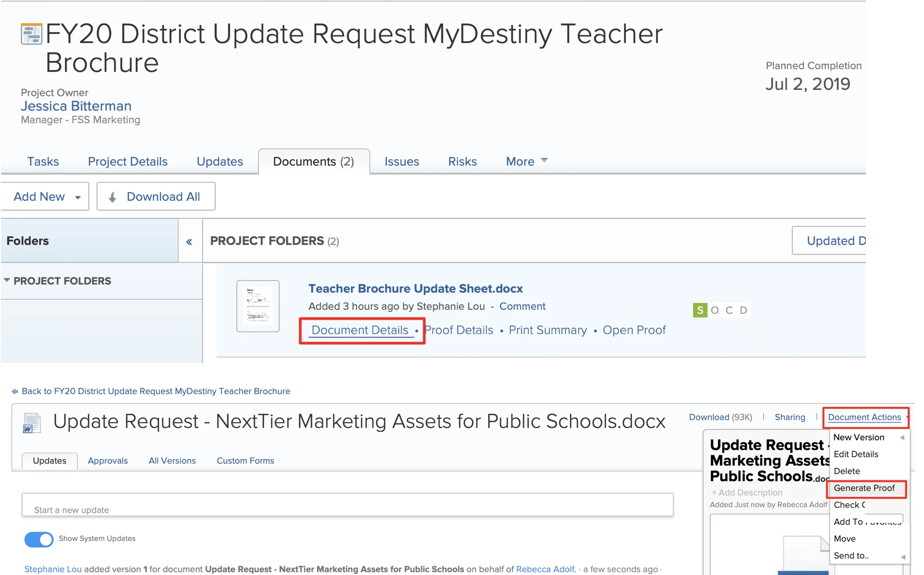Expand the Send to submenu arrow
The image size is (924, 575).
coord(903,557)
